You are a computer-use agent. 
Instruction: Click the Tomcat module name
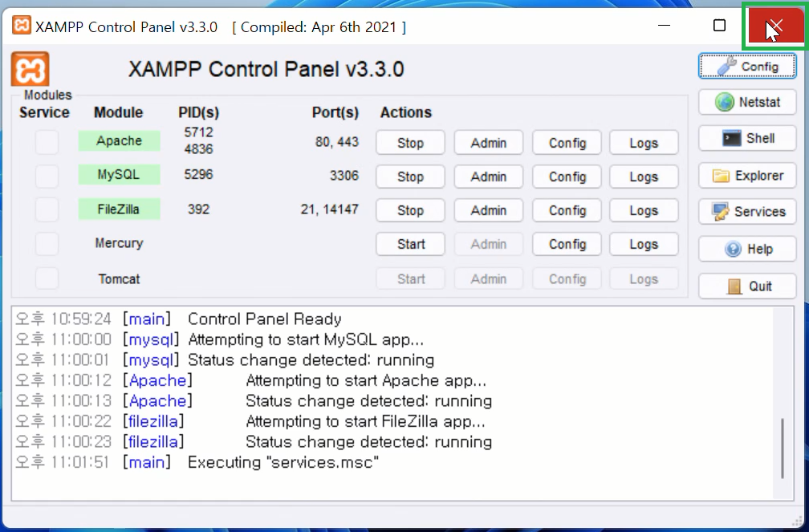tap(119, 278)
